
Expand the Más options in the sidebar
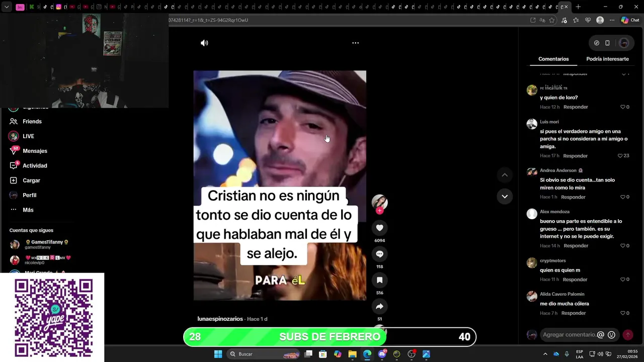pos(28,210)
